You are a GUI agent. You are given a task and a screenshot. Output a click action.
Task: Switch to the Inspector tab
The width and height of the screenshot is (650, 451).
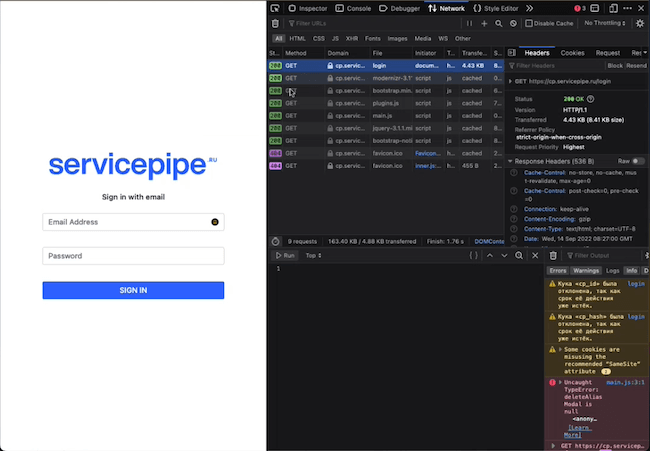(308, 8)
